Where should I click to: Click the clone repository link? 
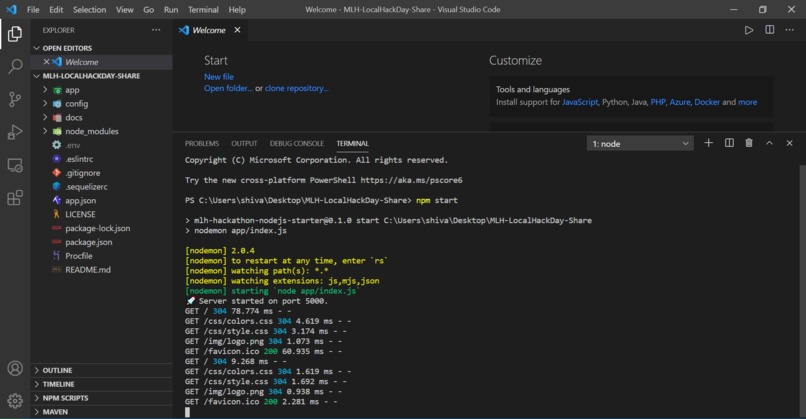point(297,88)
